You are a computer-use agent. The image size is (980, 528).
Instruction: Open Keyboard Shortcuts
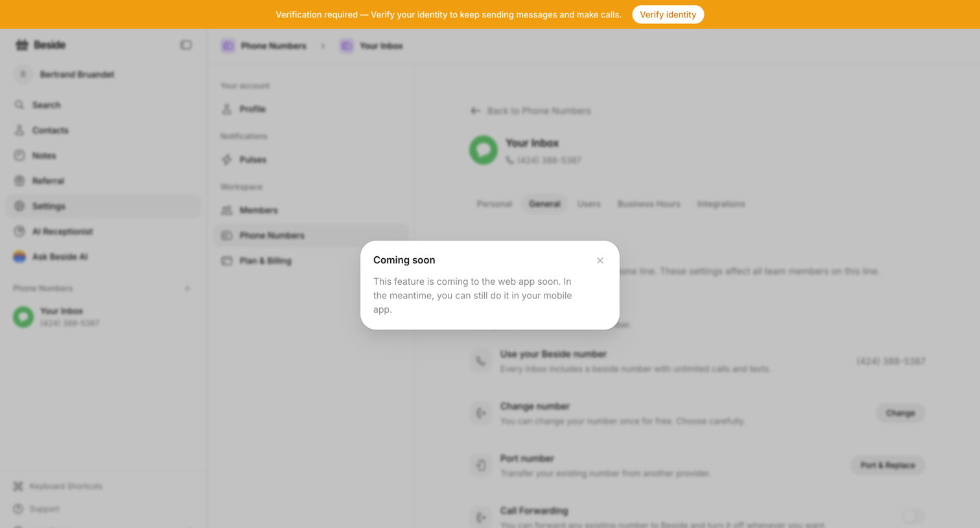(58, 486)
